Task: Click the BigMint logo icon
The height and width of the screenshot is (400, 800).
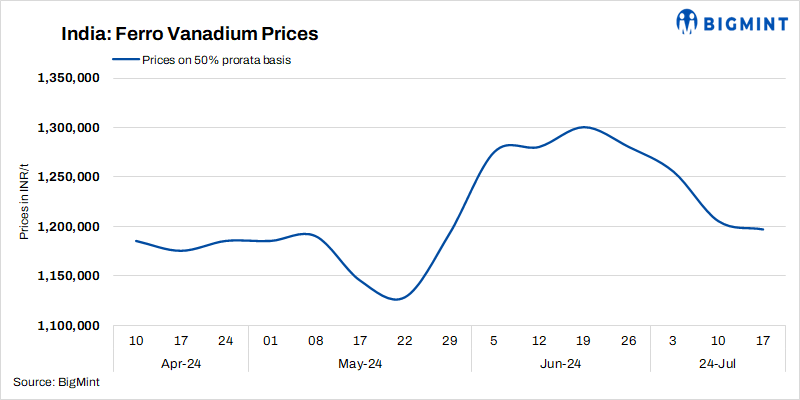Action: tap(687, 20)
